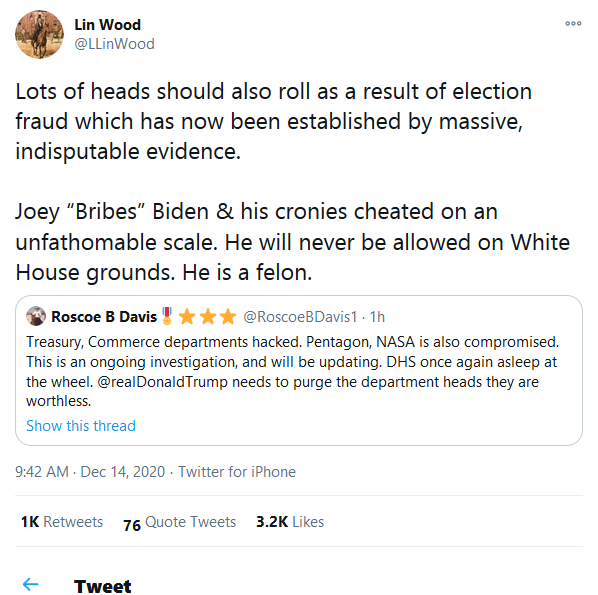Open the quoted tweet about Treasury hack

pyautogui.click(x=299, y=370)
